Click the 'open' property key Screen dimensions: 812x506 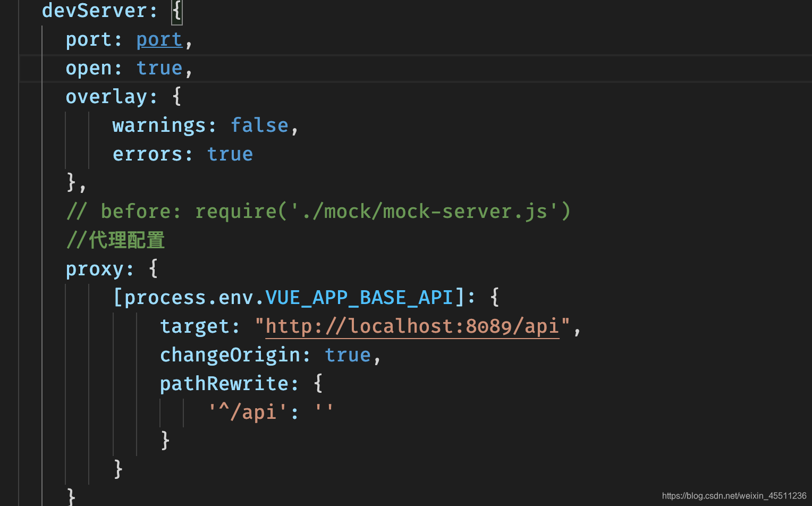coord(89,69)
